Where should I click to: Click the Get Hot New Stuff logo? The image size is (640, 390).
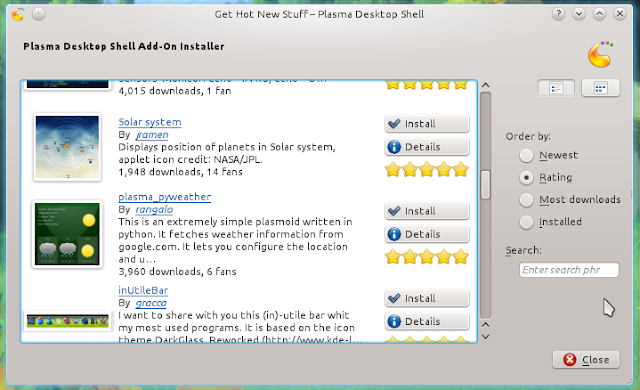click(x=600, y=54)
